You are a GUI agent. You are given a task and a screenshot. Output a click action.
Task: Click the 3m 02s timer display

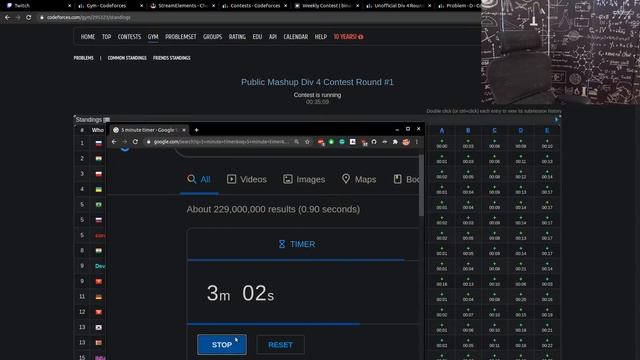tap(240, 293)
